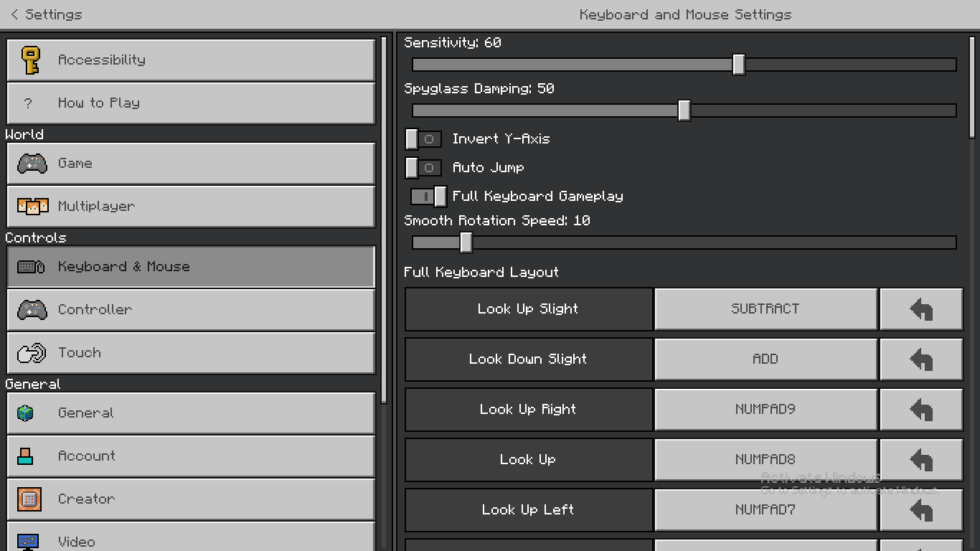Click the back arrow next to Settings
The image size is (980, 551).
(x=14, y=14)
